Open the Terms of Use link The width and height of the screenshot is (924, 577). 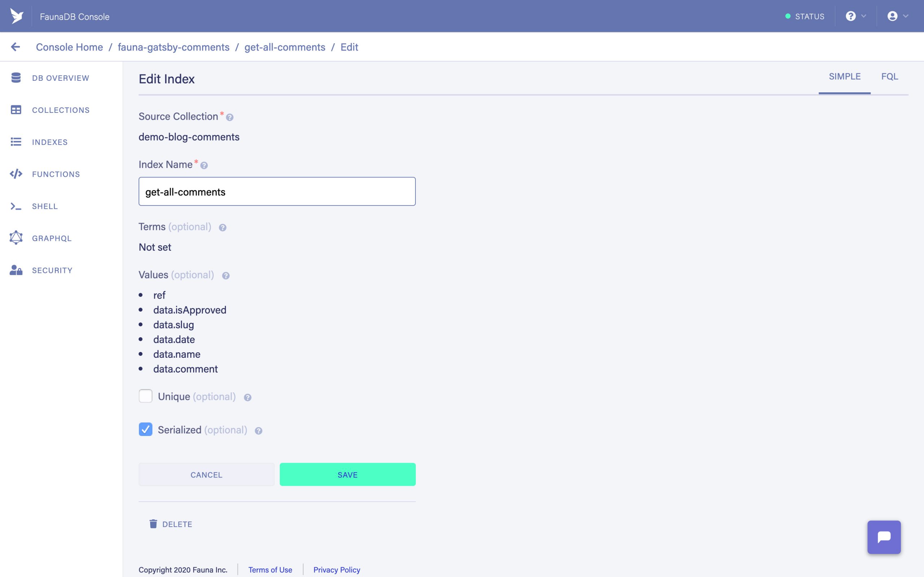click(270, 569)
